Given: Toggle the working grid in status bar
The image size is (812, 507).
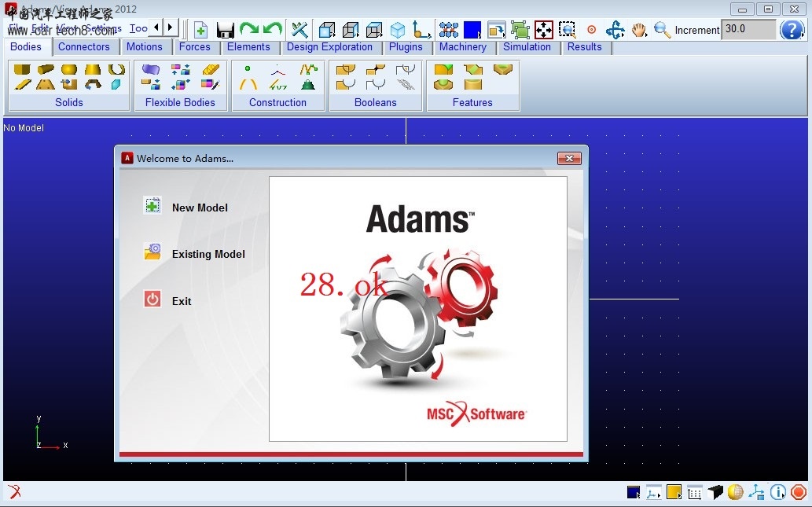Looking at the screenshot, I should click(694, 492).
